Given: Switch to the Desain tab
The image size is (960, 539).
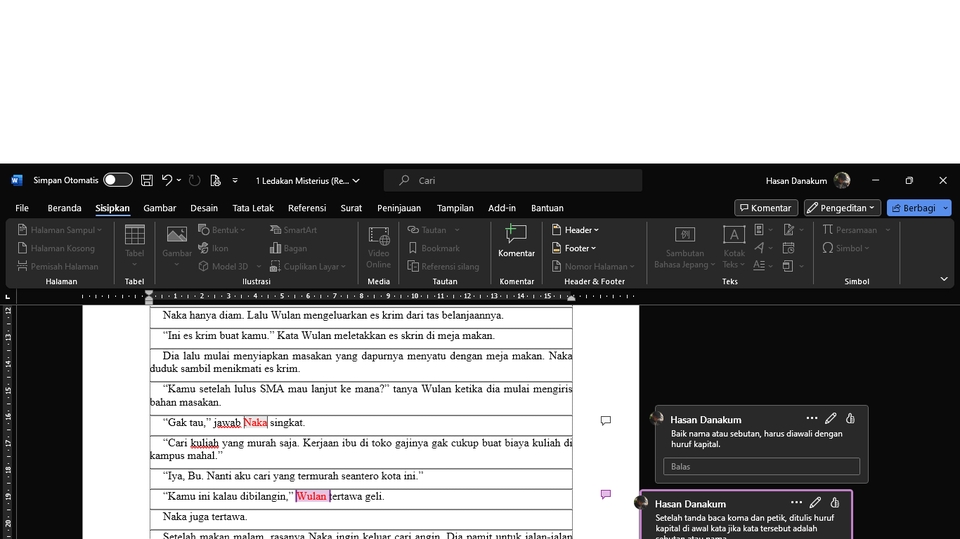Looking at the screenshot, I should [204, 208].
